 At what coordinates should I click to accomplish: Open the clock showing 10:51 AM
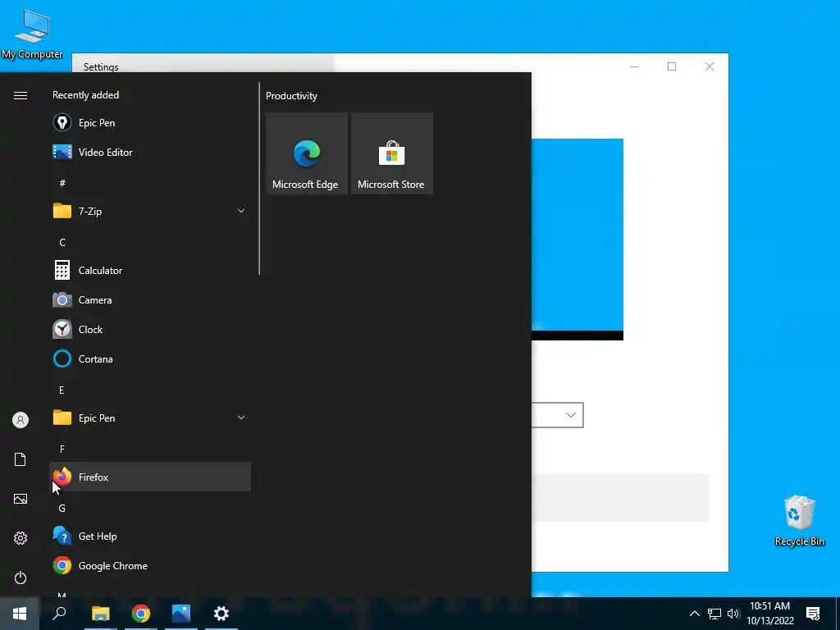(x=769, y=614)
